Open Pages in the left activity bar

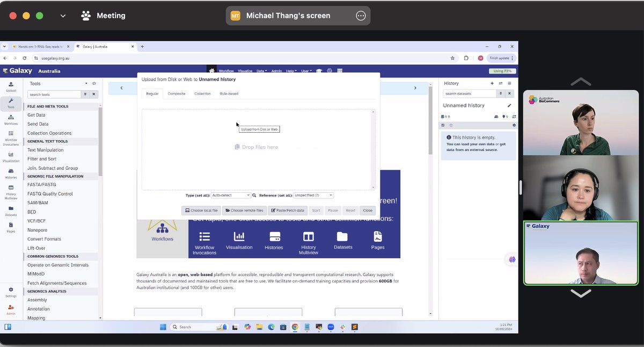pos(11,227)
